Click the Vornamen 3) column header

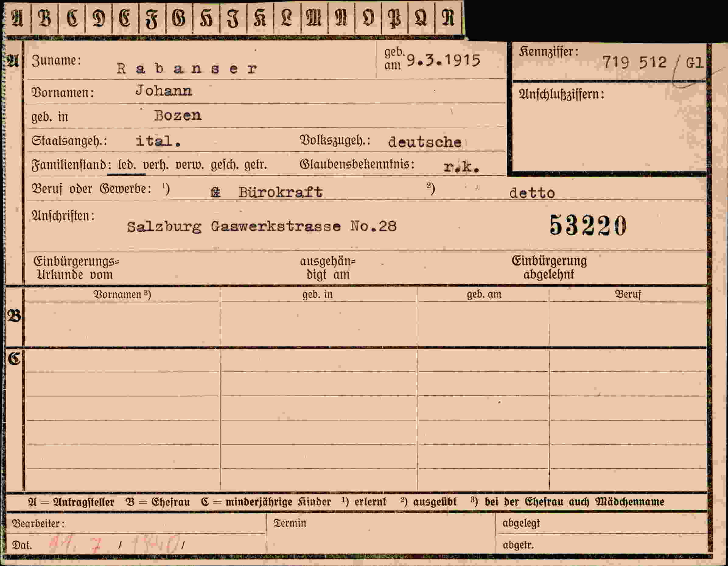(x=122, y=294)
